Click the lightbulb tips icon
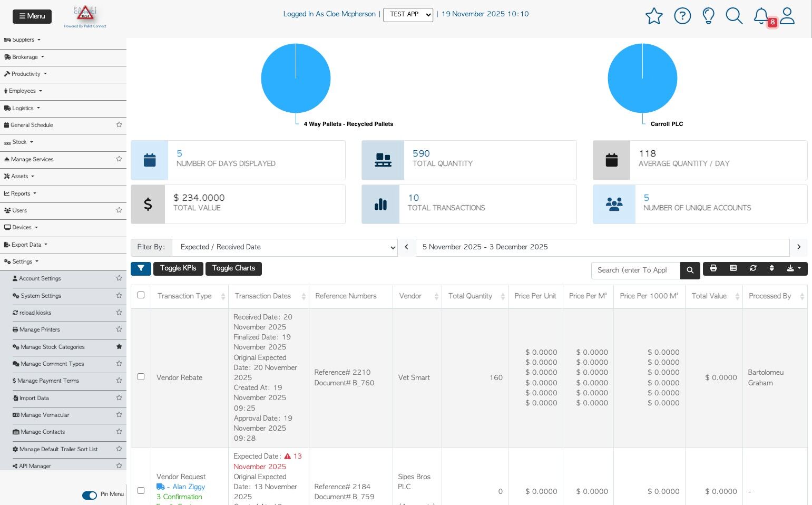This screenshot has width=812, height=505. click(x=709, y=16)
